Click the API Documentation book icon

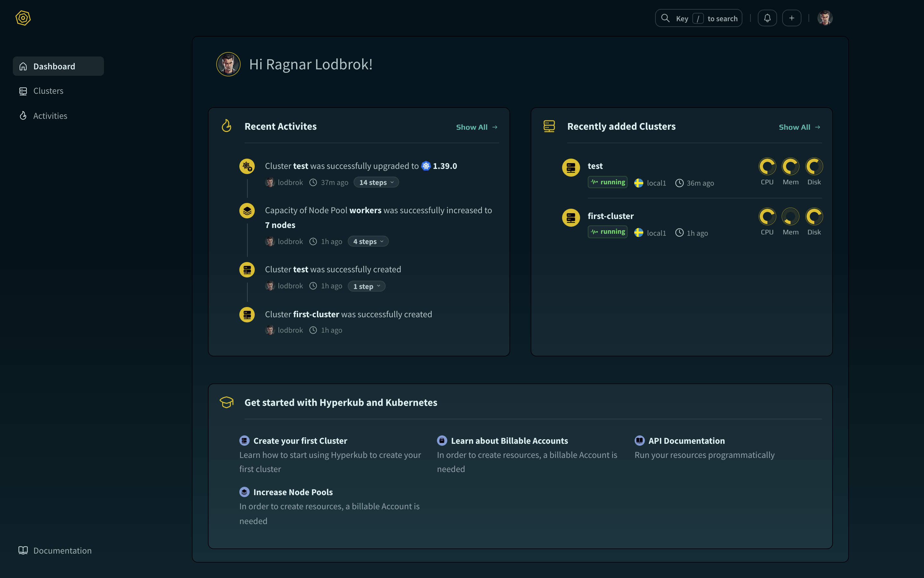tap(639, 440)
